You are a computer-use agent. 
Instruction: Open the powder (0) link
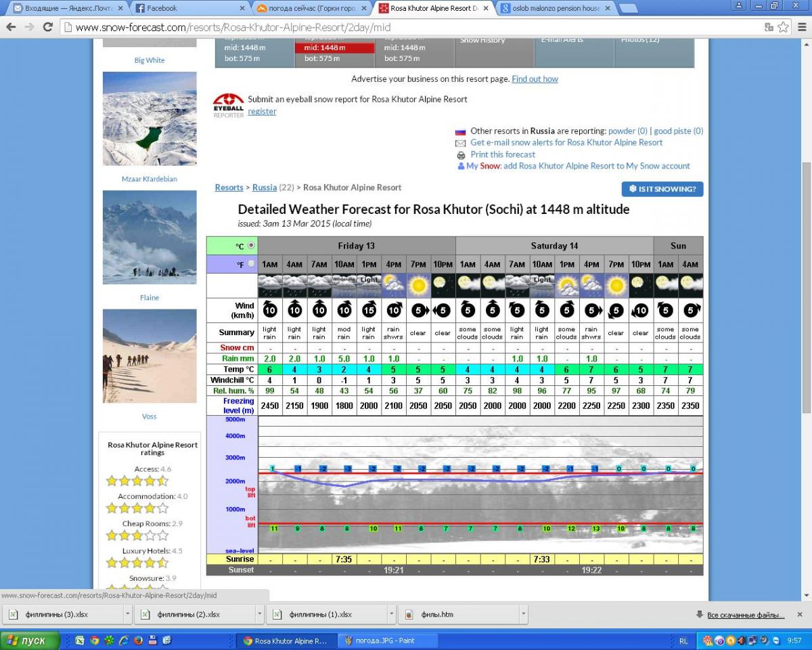tap(628, 131)
